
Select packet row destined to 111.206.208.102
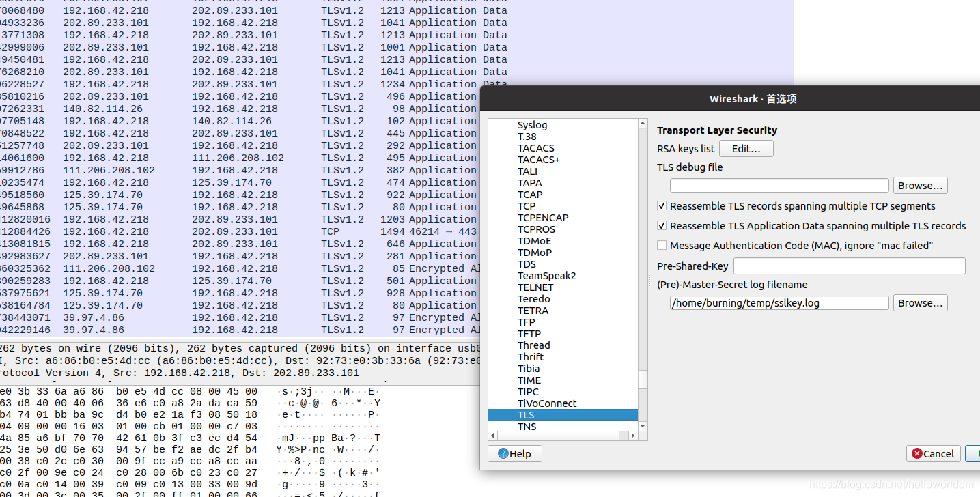click(240, 158)
